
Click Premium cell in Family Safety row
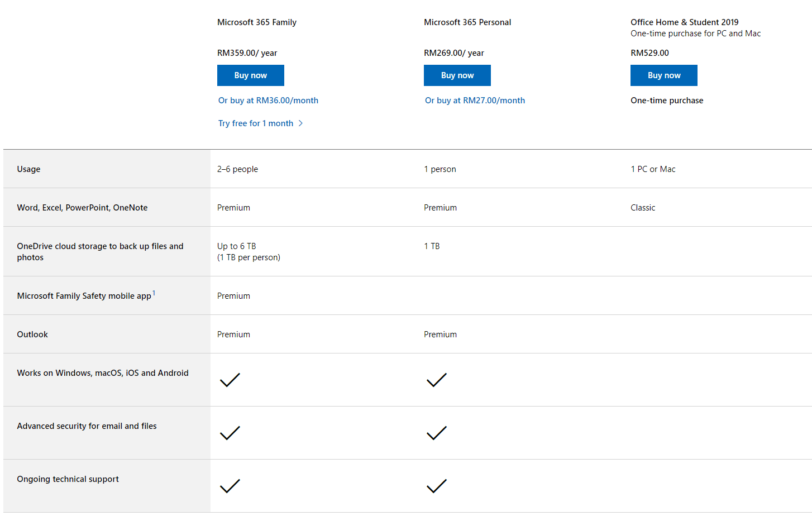[x=233, y=296]
